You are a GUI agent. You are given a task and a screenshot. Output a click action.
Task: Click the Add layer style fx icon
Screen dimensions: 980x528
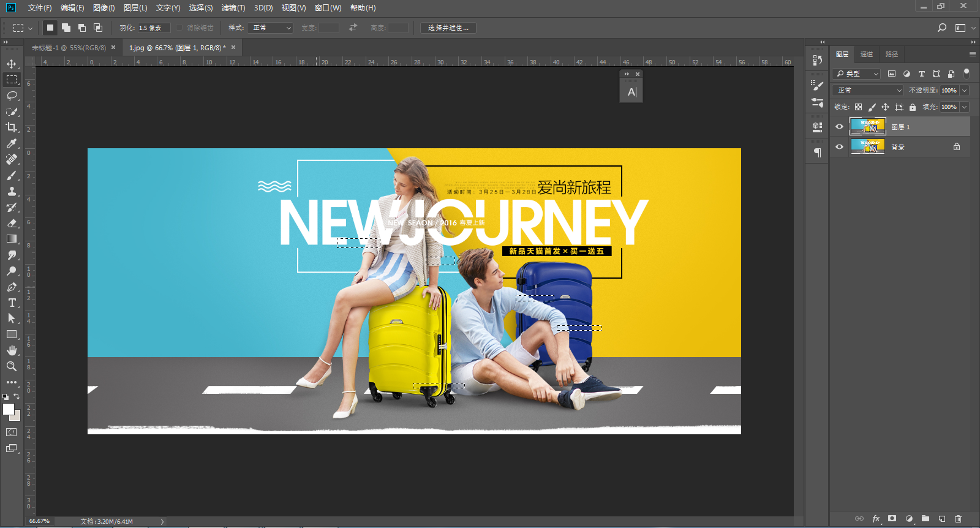pyautogui.click(x=876, y=519)
